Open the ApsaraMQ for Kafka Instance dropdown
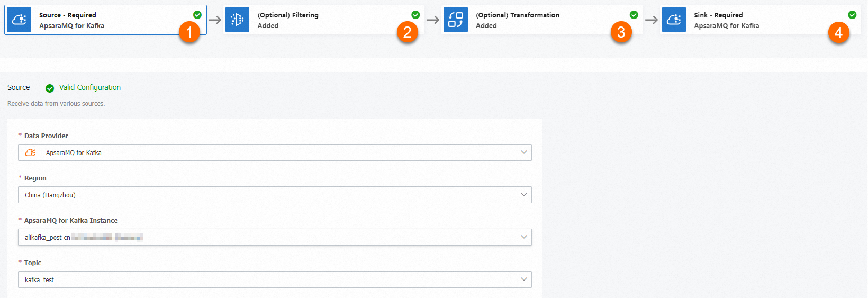This screenshot has width=868, height=298. pyautogui.click(x=275, y=237)
